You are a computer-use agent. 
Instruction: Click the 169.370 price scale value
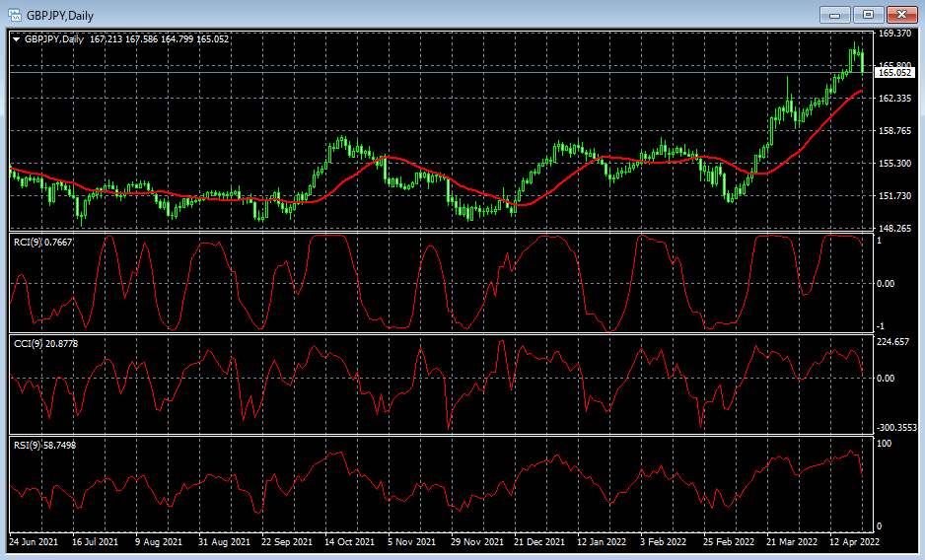pyautogui.click(x=893, y=34)
